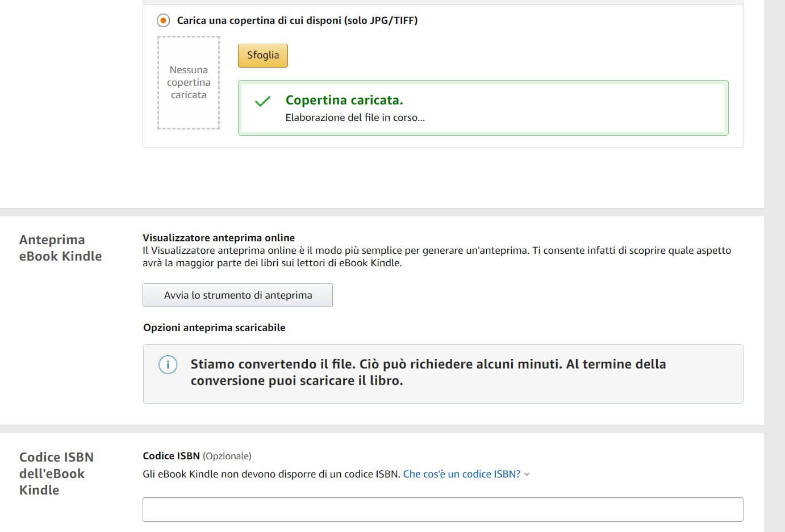Screen dimensions: 785x532
Task: Expand the chevron beside the ISBN help link
Action: (527, 475)
